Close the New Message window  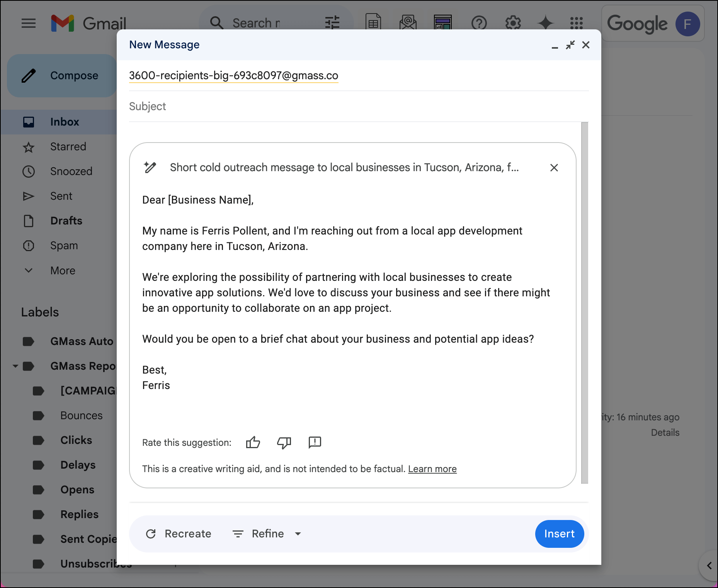(586, 45)
